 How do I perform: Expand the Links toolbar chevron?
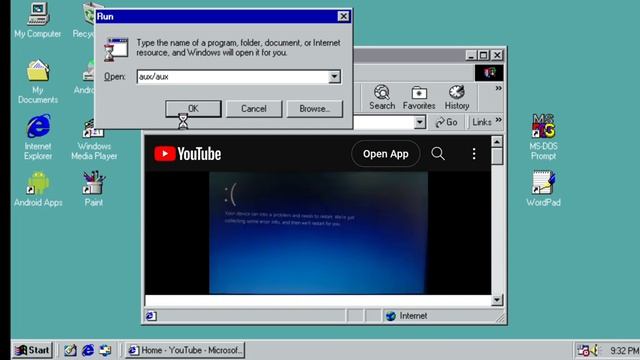coord(498,120)
